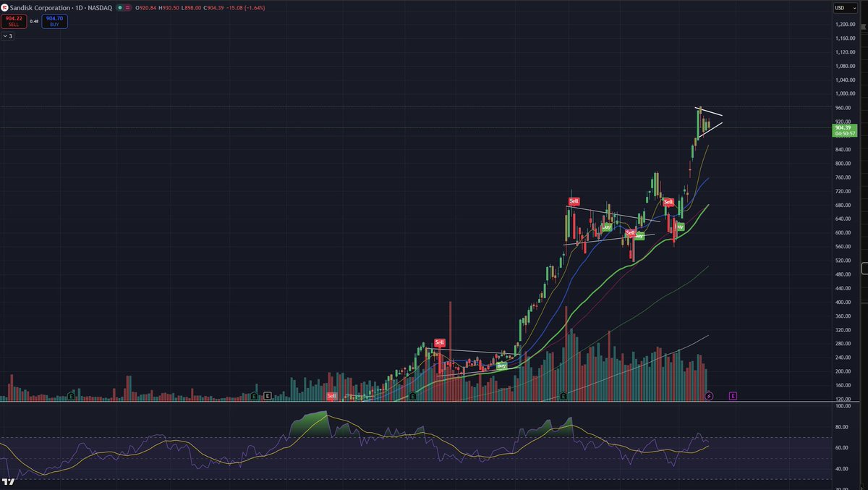Image resolution: width=868 pixels, height=490 pixels.
Task: Click the low price L898.00
Action: [190, 7]
